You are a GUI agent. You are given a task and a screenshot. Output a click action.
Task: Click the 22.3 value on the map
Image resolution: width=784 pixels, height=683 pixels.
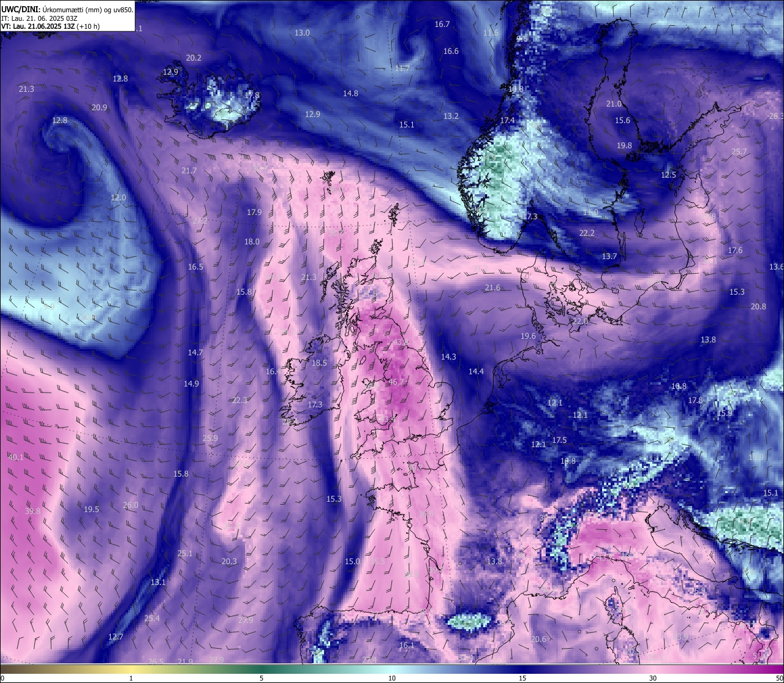pyautogui.click(x=239, y=400)
